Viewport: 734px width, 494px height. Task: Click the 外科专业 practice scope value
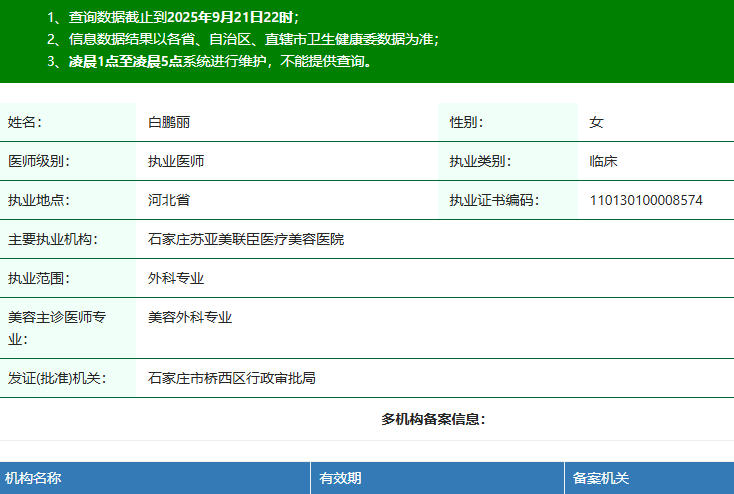click(x=176, y=278)
